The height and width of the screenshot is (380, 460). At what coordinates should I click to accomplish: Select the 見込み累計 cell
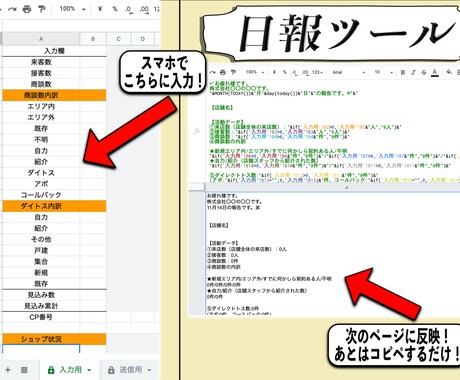tap(41, 306)
